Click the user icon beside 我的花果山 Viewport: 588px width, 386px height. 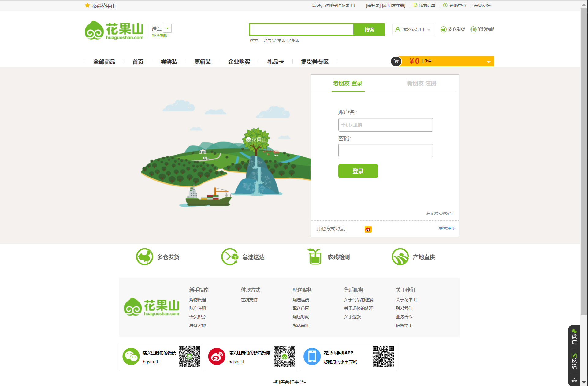pyautogui.click(x=398, y=29)
